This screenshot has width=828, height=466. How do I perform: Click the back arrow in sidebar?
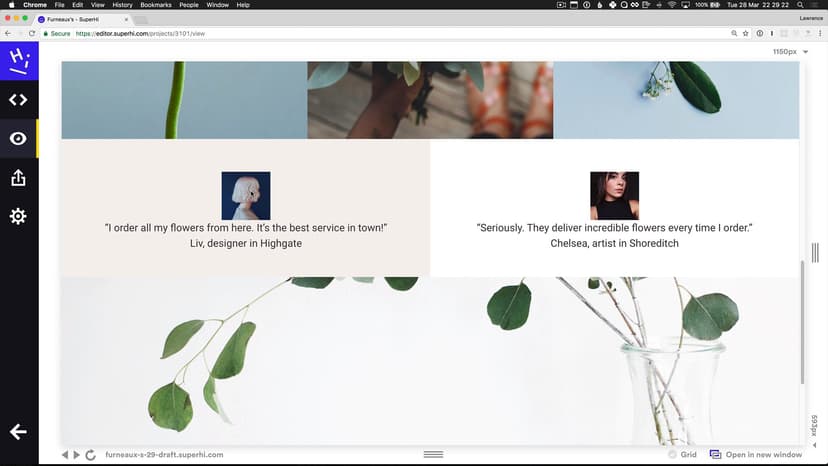[18, 432]
